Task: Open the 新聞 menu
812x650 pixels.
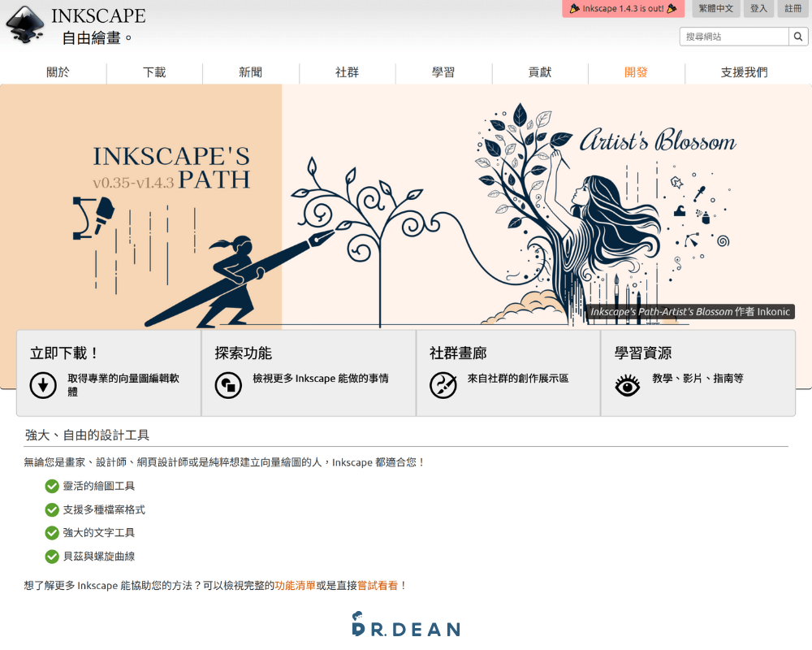Action: pyautogui.click(x=251, y=72)
